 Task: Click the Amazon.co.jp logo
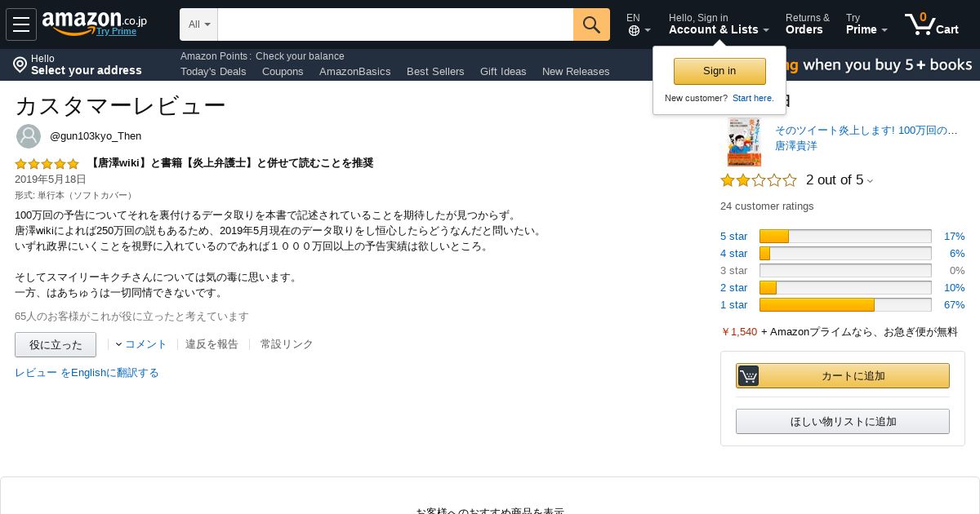click(94, 21)
